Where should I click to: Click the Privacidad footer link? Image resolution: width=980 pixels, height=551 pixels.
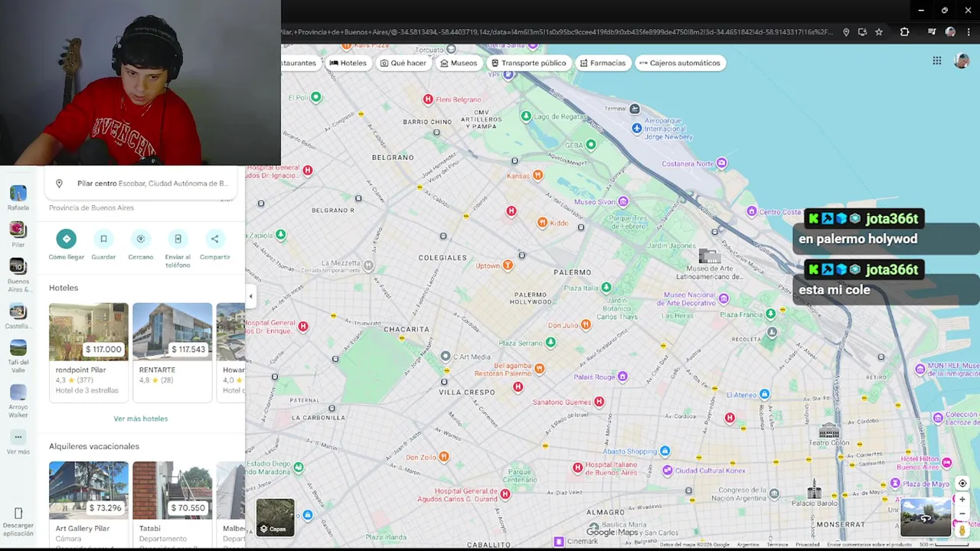pyautogui.click(x=807, y=545)
